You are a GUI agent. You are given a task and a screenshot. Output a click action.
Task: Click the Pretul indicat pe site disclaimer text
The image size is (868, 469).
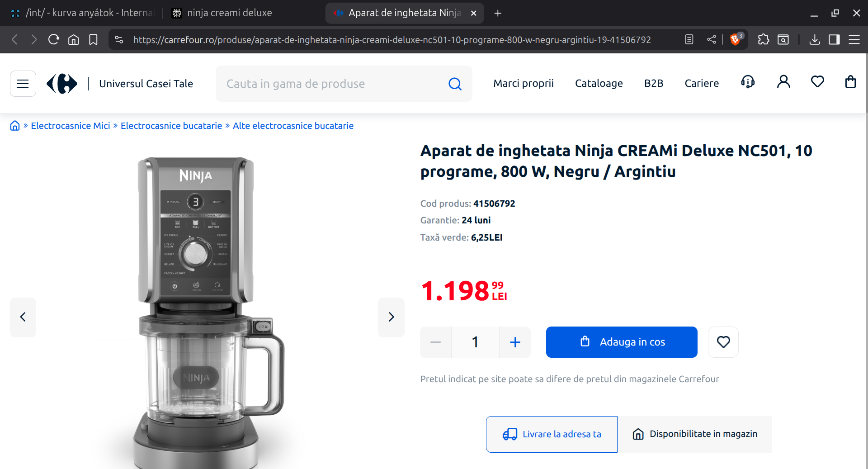click(569, 379)
